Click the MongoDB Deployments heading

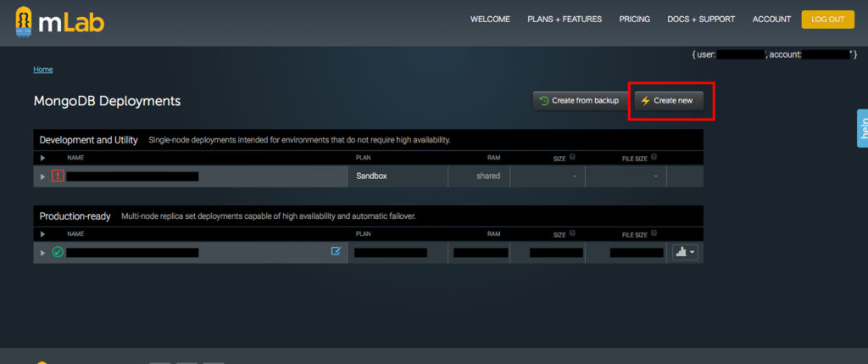pos(108,101)
